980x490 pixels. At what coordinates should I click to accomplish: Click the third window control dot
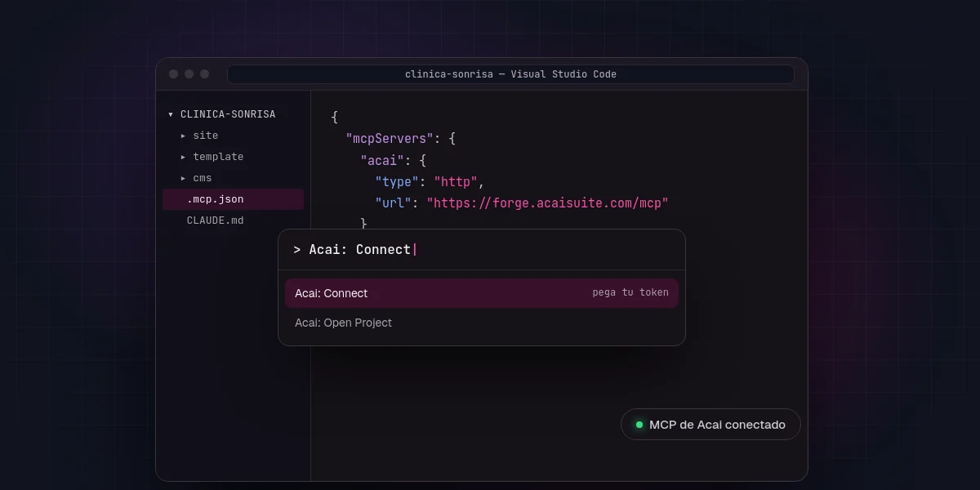tap(204, 74)
